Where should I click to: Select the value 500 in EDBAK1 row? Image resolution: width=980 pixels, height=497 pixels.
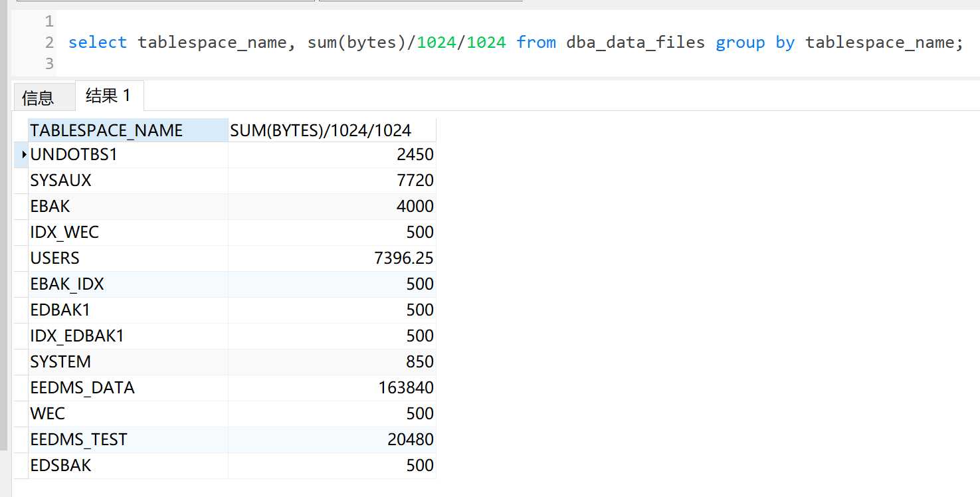(x=332, y=310)
